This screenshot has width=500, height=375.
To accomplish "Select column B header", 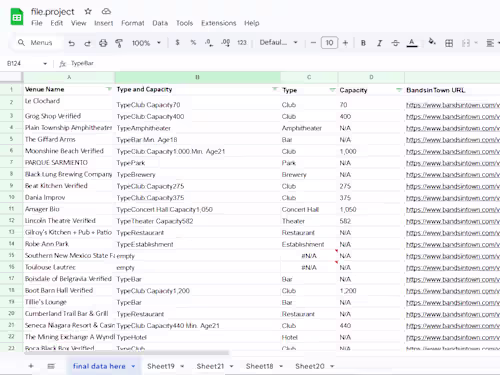I will coord(198,77).
